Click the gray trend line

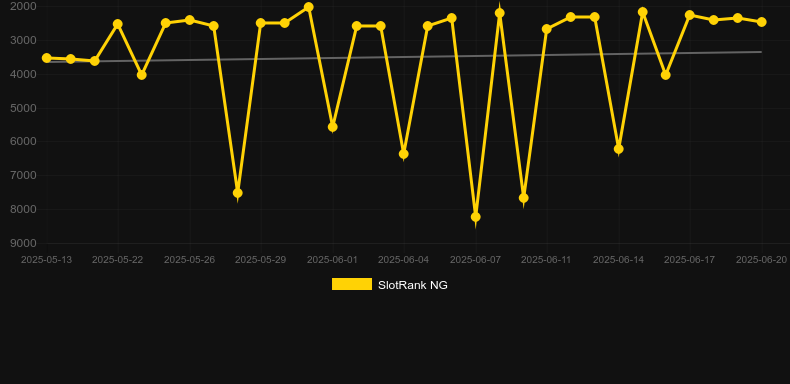403,57
